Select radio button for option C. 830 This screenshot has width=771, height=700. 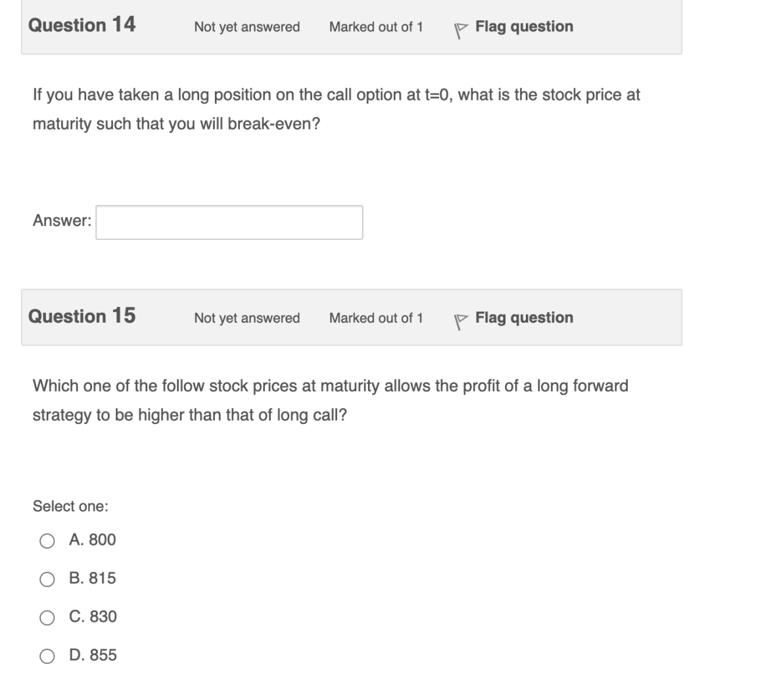(47, 617)
